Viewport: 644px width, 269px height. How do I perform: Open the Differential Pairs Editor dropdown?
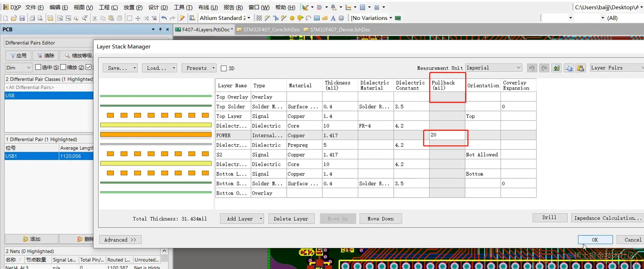(48, 43)
